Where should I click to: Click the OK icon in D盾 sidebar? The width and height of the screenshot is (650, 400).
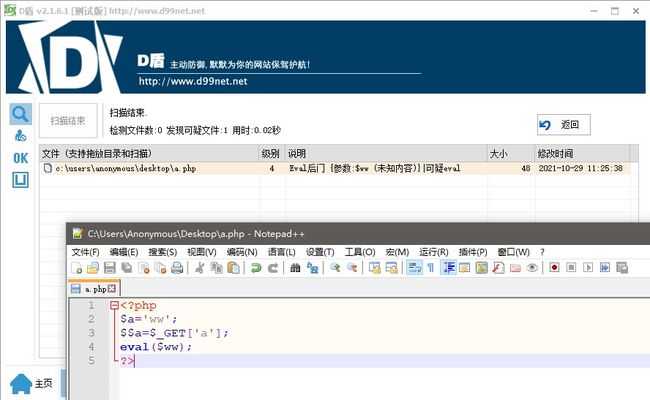pos(21,158)
